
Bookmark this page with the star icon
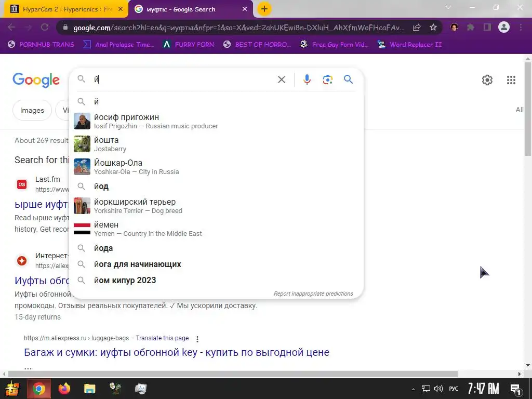(433, 27)
